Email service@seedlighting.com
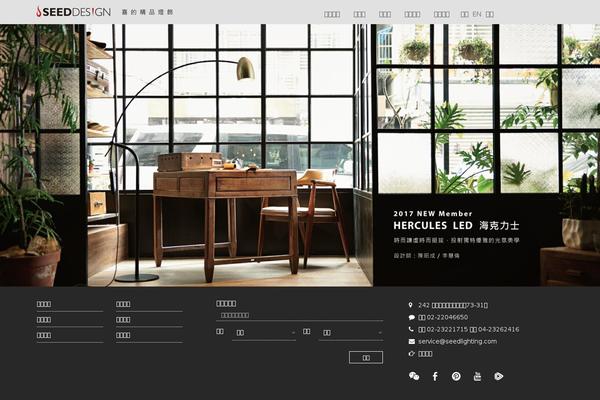 (457, 341)
